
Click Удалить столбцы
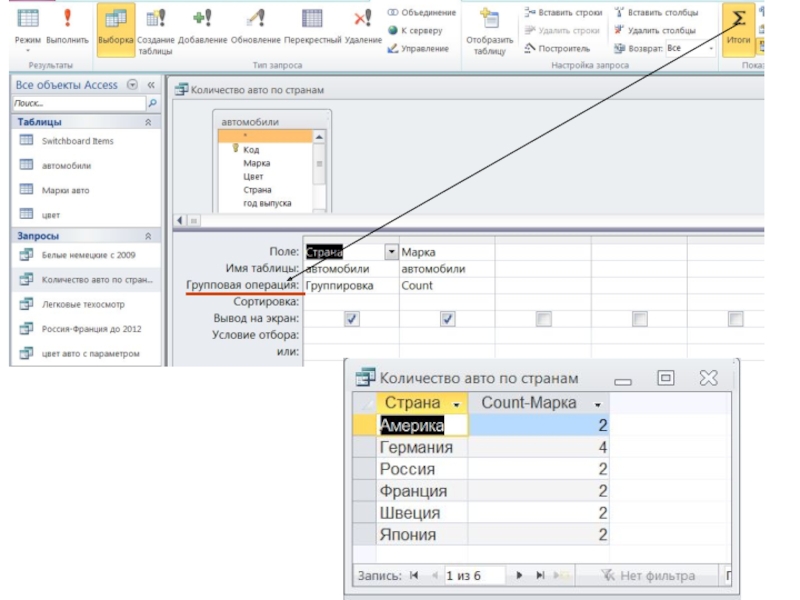click(655, 31)
